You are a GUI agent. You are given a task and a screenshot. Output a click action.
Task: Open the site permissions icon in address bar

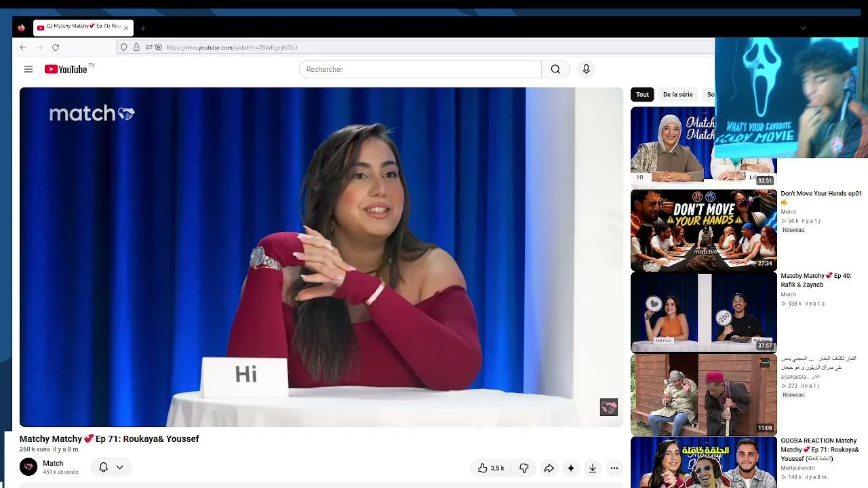tap(149, 47)
